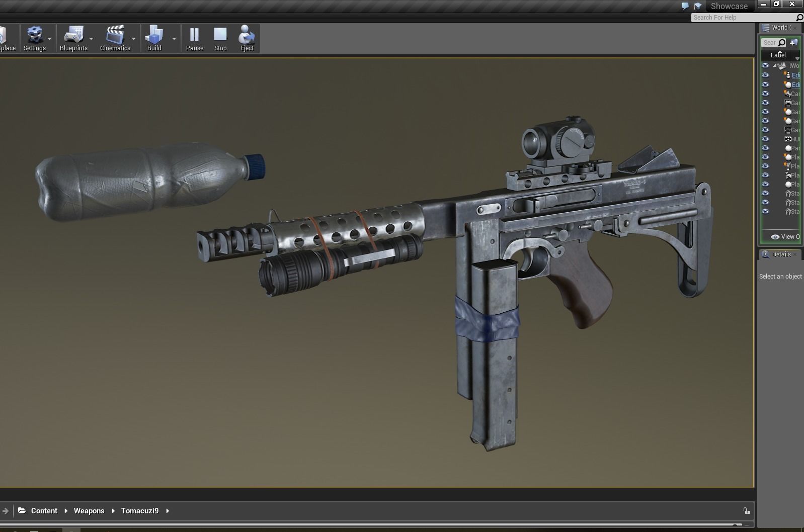Toggle visibility eye of the Par row
The image size is (804, 532).
765,148
